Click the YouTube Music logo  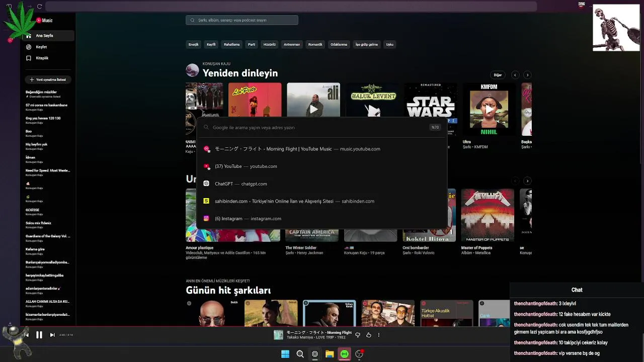[x=44, y=21]
